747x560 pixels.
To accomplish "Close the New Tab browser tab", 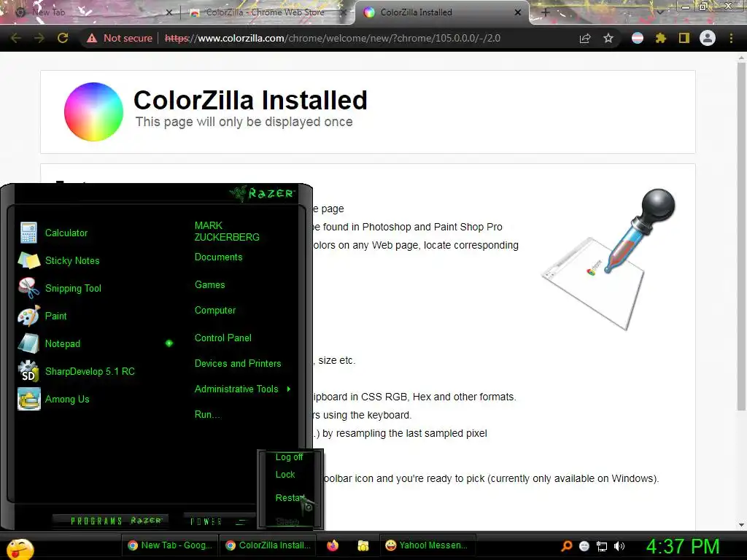I will [169, 12].
